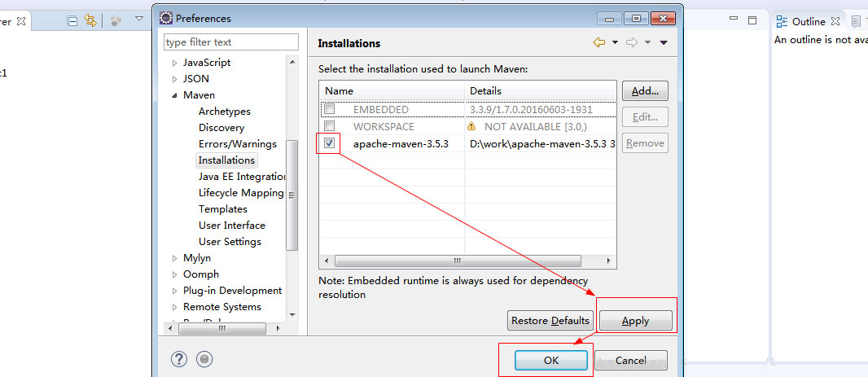
Task: Click the Cancel button
Action: pyautogui.click(x=630, y=360)
